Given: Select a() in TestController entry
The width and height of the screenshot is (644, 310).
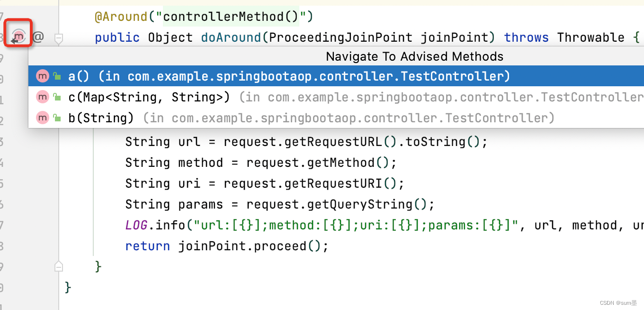Looking at the screenshot, I should point(336,76).
